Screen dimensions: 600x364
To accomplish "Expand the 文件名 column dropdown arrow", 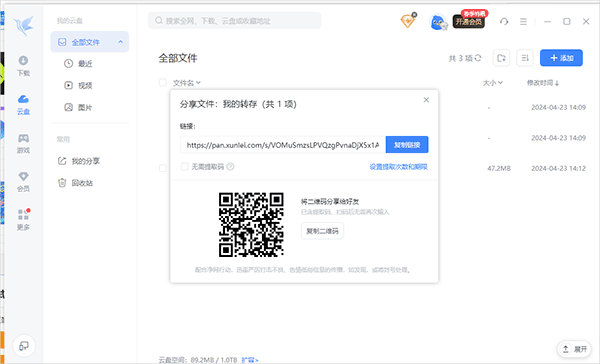I will tap(198, 83).
